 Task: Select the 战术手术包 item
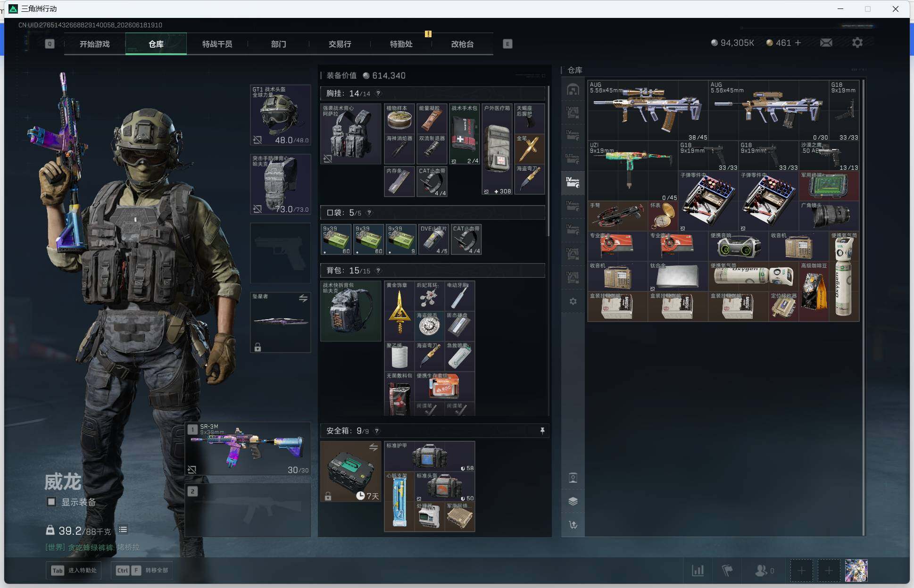[465, 134]
